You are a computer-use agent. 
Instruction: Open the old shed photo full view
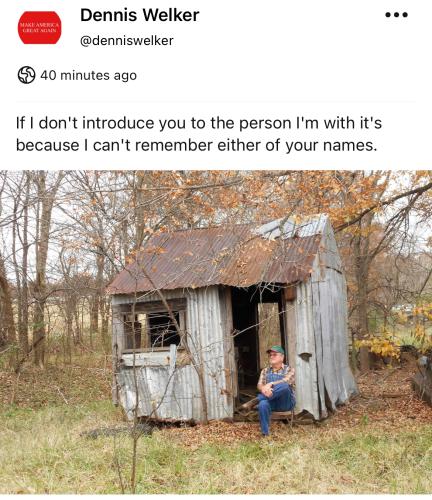(x=216, y=332)
